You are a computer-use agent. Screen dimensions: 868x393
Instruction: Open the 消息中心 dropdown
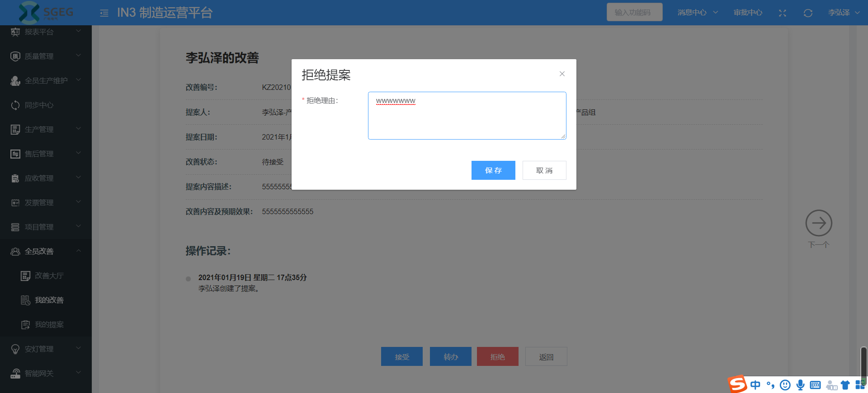coord(697,13)
